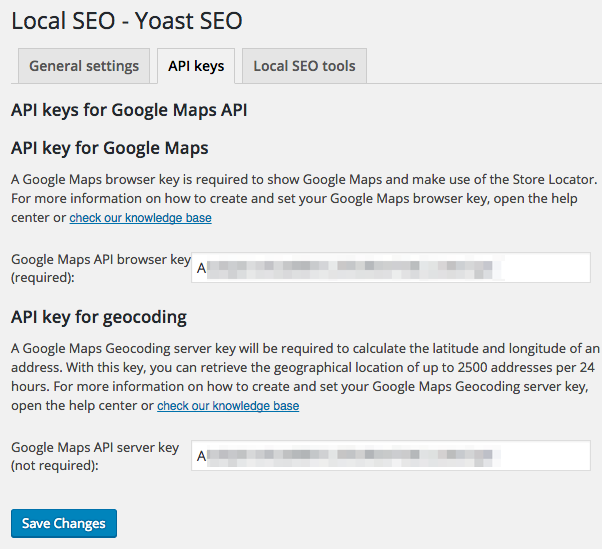Click the 'API key for Google Maps' heading
602x549 pixels.
(x=110, y=148)
